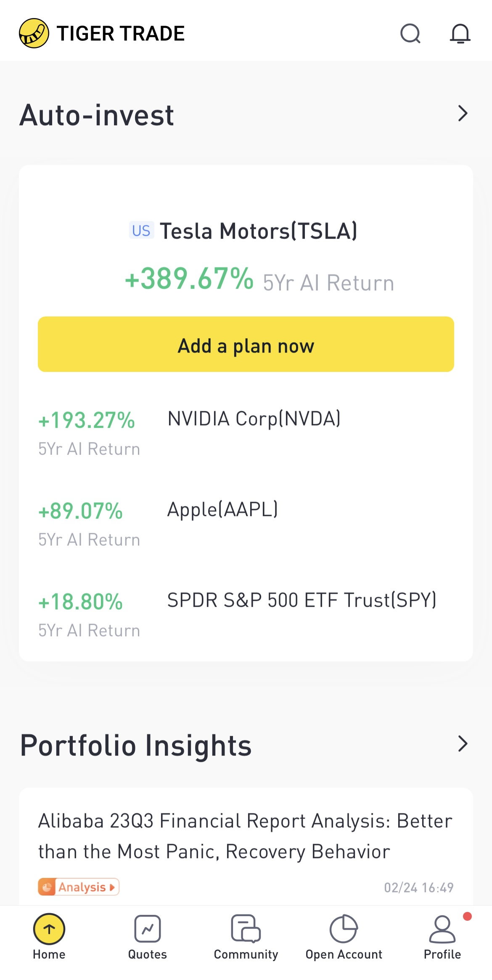Tap the Home arrow icon
Screen dimensions: 492x980
[x=49, y=929]
